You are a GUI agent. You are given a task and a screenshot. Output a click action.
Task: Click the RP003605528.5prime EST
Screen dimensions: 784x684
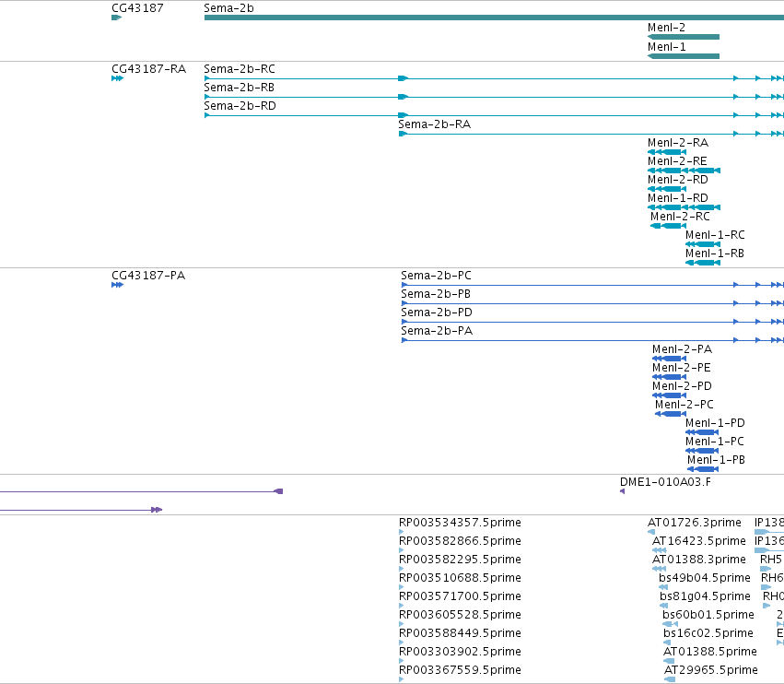point(402,624)
